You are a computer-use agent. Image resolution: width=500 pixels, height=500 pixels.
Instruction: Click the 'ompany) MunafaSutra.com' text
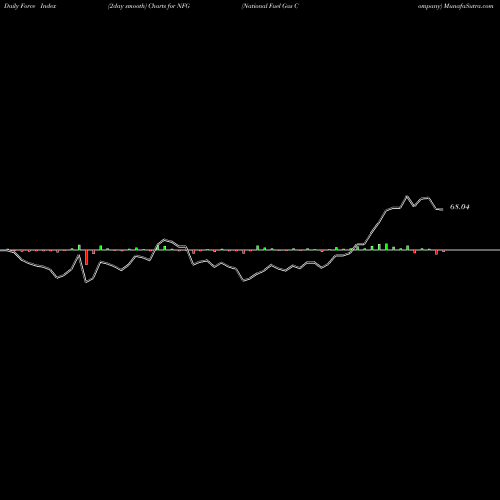456,6
